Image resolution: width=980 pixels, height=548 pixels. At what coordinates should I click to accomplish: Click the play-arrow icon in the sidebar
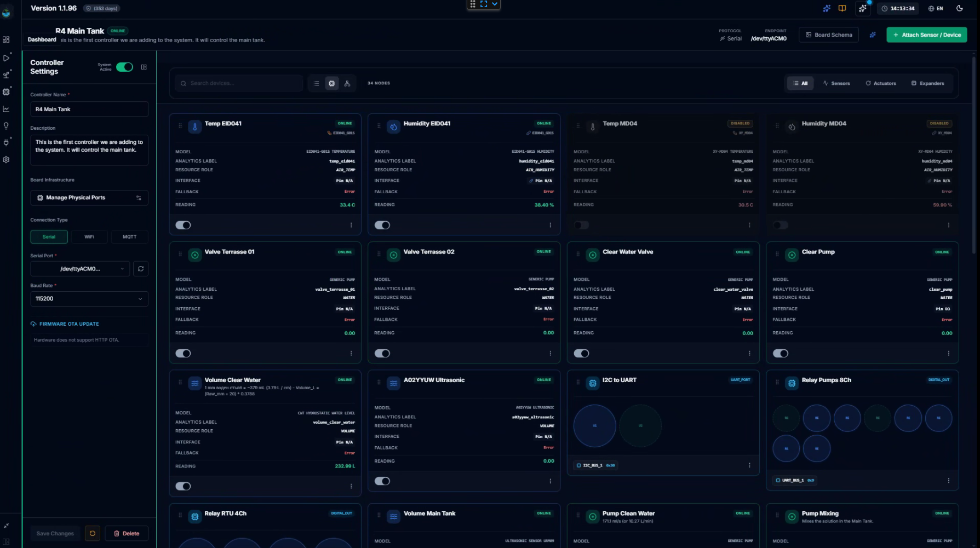(6, 57)
